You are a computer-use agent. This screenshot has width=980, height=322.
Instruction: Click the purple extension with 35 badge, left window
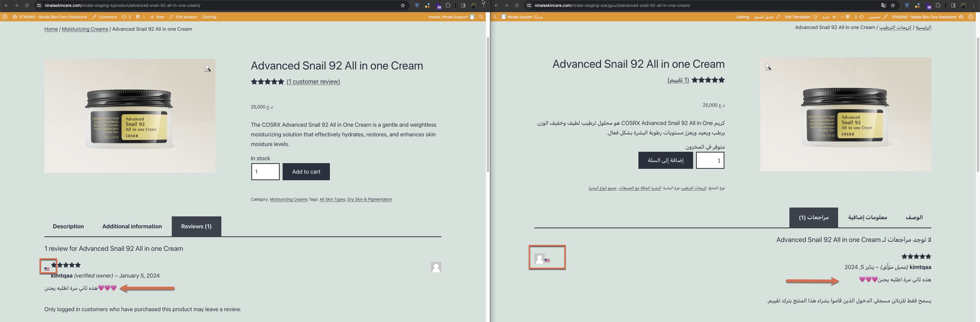pyautogui.click(x=438, y=6)
